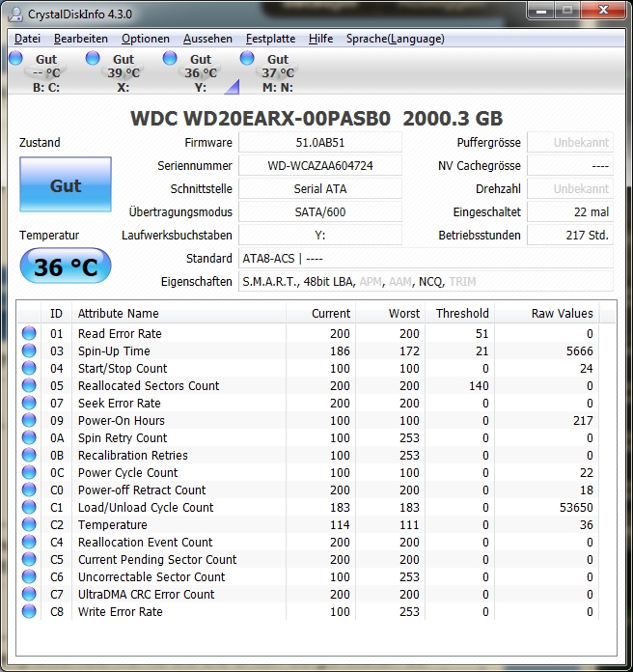Click status icon of Power Cycle Count

(29, 472)
